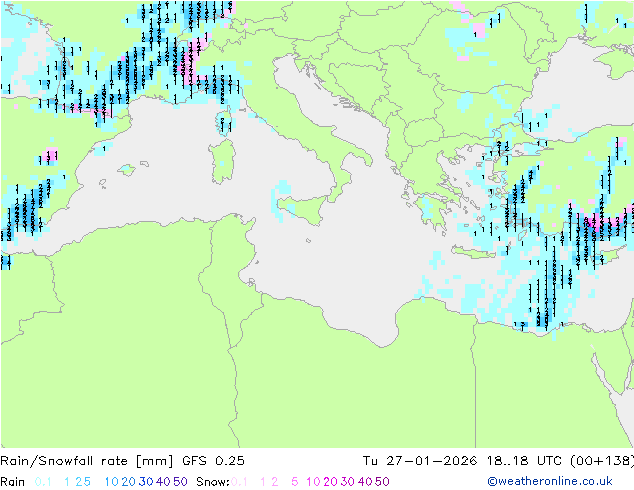
Task: Pick the Snow 20 legend color value
Action: (x=330, y=482)
